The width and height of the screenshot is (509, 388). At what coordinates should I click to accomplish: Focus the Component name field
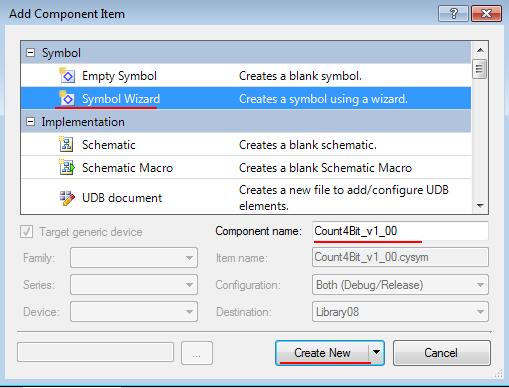[400, 231]
